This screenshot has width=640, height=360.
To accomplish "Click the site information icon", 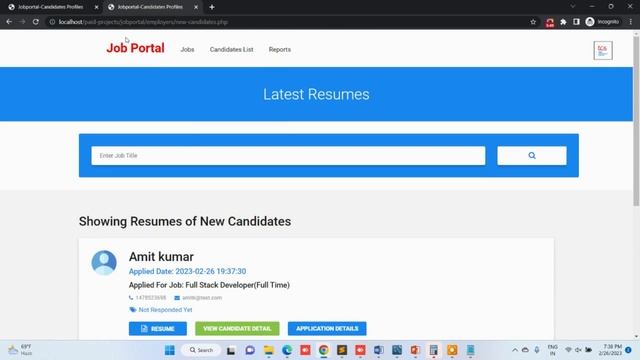I will pyautogui.click(x=52, y=22).
